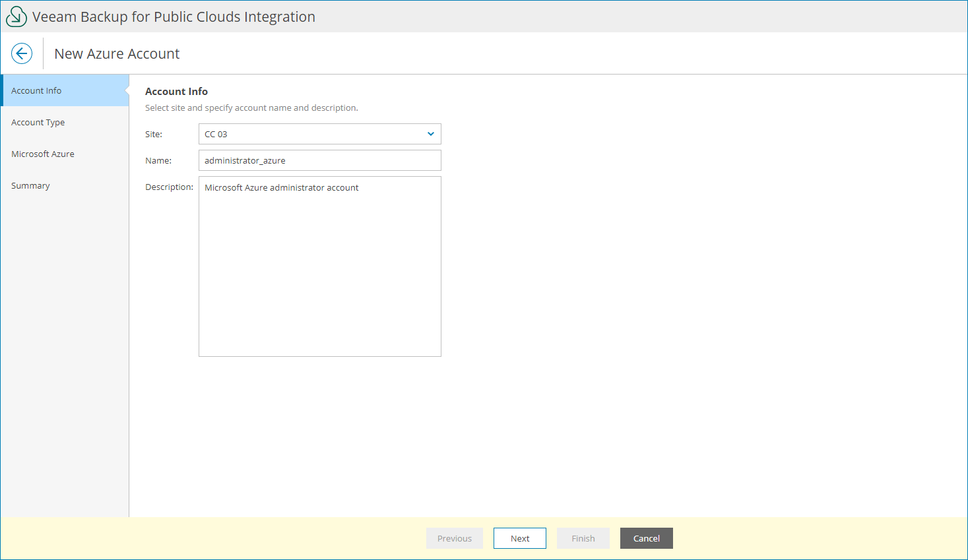Cancel the New Azure Account wizard

(645, 538)
